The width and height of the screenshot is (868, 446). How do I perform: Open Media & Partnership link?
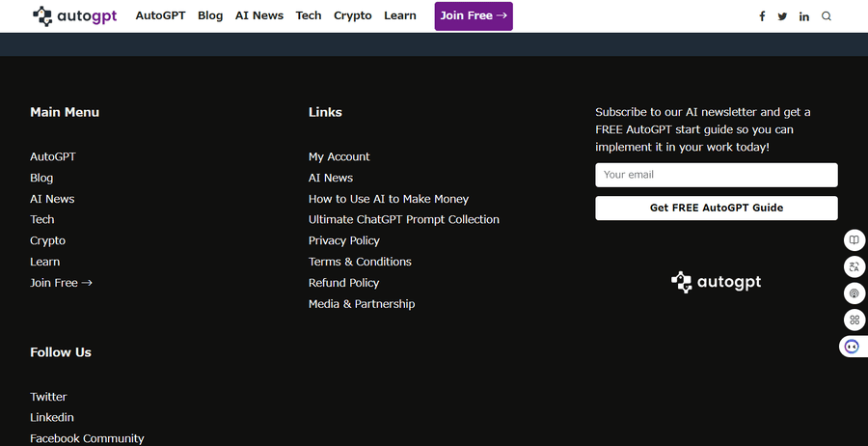point(362,304)
